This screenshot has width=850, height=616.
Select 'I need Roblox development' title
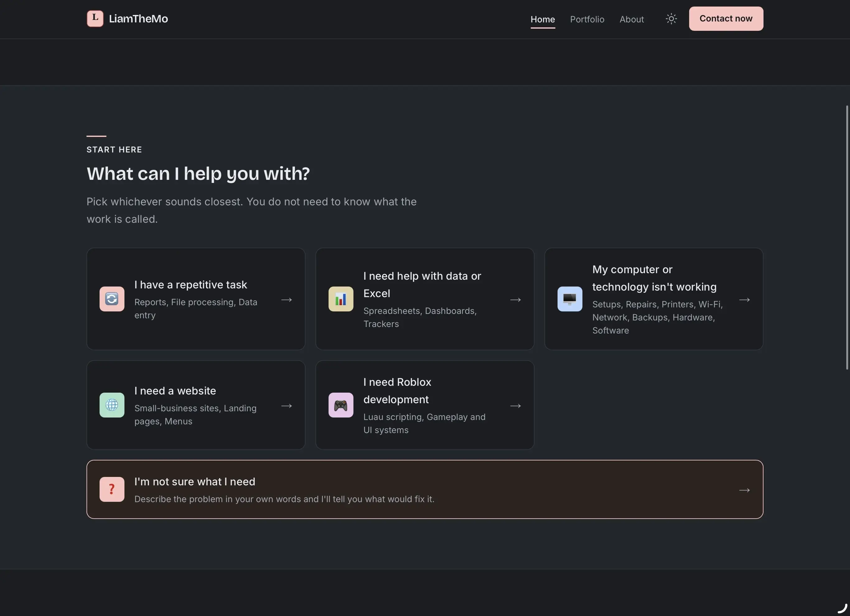397,391
